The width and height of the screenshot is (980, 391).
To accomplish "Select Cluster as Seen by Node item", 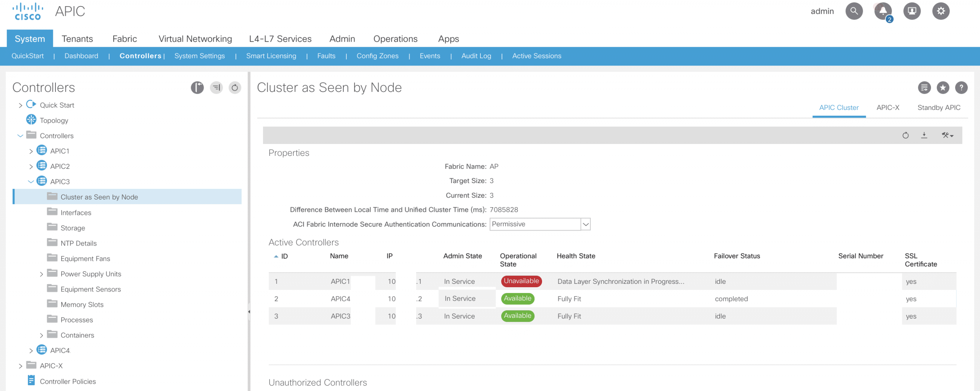I will pyautogui.click(x=127, y=196).
